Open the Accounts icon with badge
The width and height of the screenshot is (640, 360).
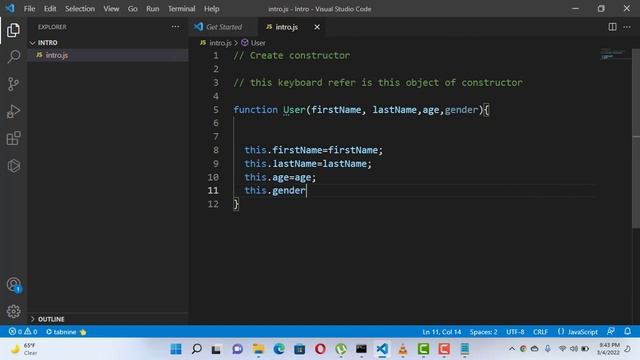pos(13,284)
